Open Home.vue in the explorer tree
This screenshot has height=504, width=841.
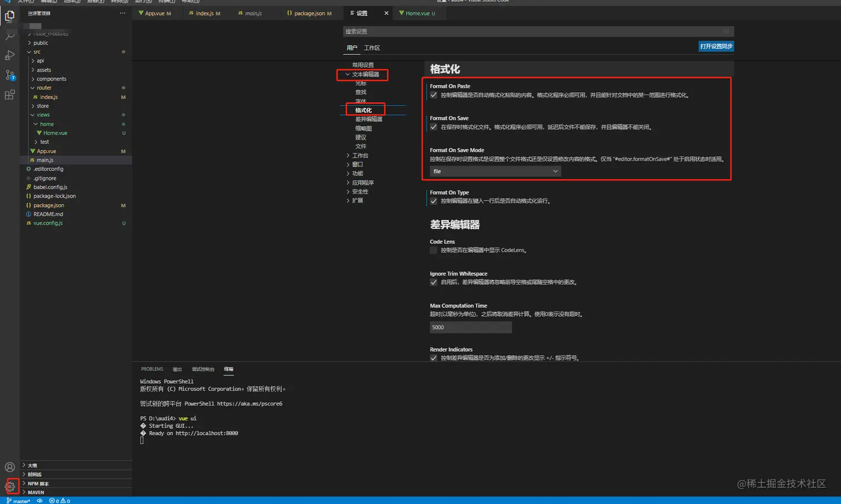(x=55, y=133)
